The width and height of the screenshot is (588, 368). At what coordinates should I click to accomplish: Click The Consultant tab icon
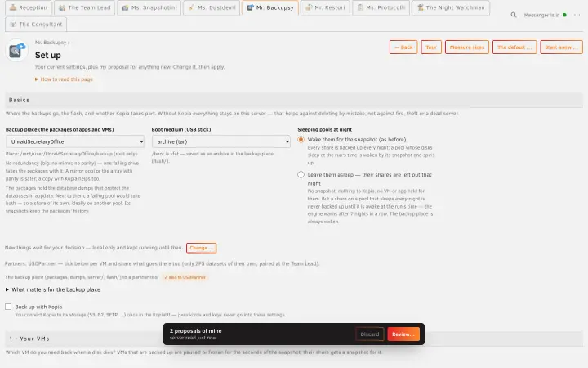pos(13,25)
